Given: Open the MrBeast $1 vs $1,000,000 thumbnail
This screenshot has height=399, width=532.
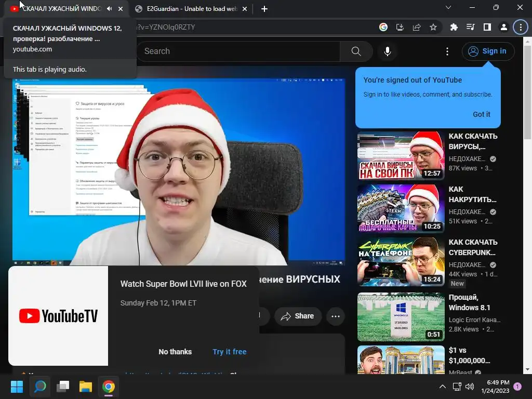Looking at the screenshot, I should click(401, 360).
